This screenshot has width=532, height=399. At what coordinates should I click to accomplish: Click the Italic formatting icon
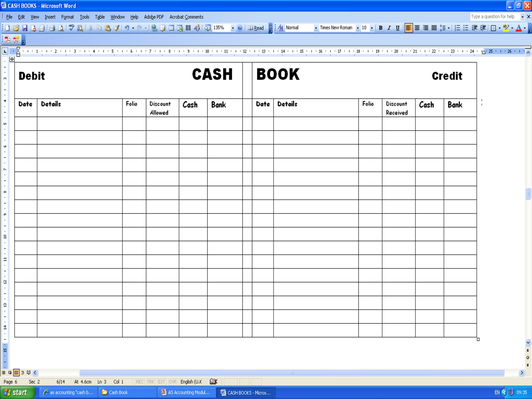point(388,28)
